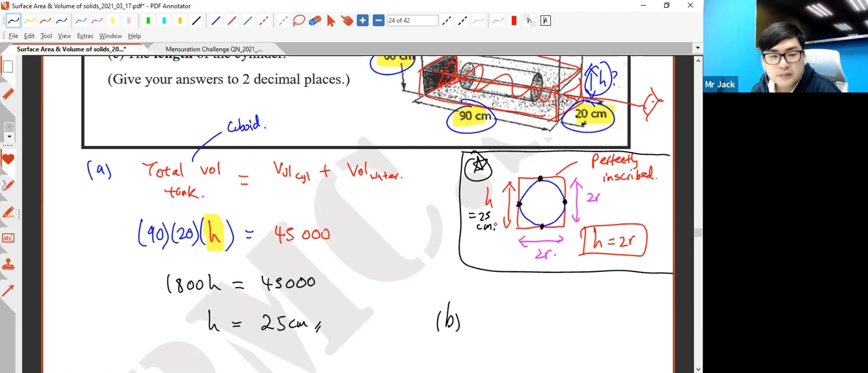This screenshot has width=868, height=373.
Task: Pick the red color swatch in toolbar
Action: click(x=514, y=21)
